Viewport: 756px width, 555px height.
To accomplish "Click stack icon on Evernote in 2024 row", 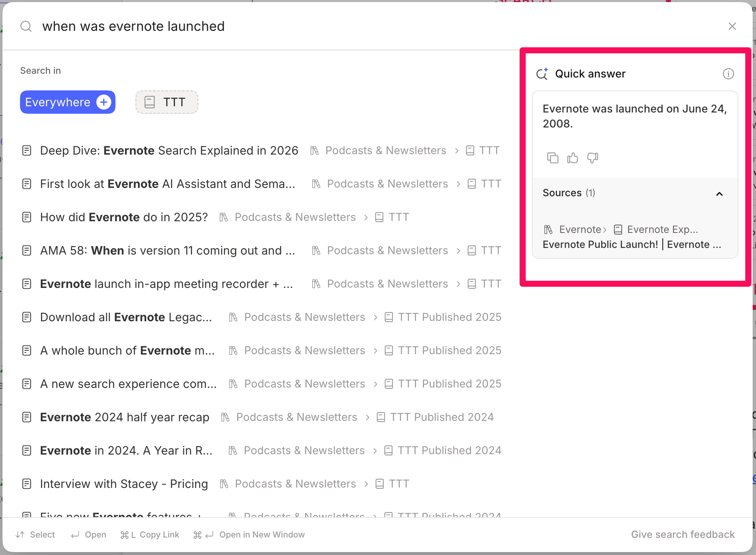I will coord(233,450).
